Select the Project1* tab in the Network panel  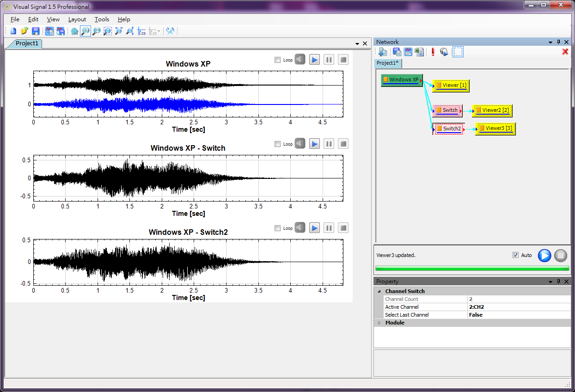pyautogui.click(x=388, y=63)
